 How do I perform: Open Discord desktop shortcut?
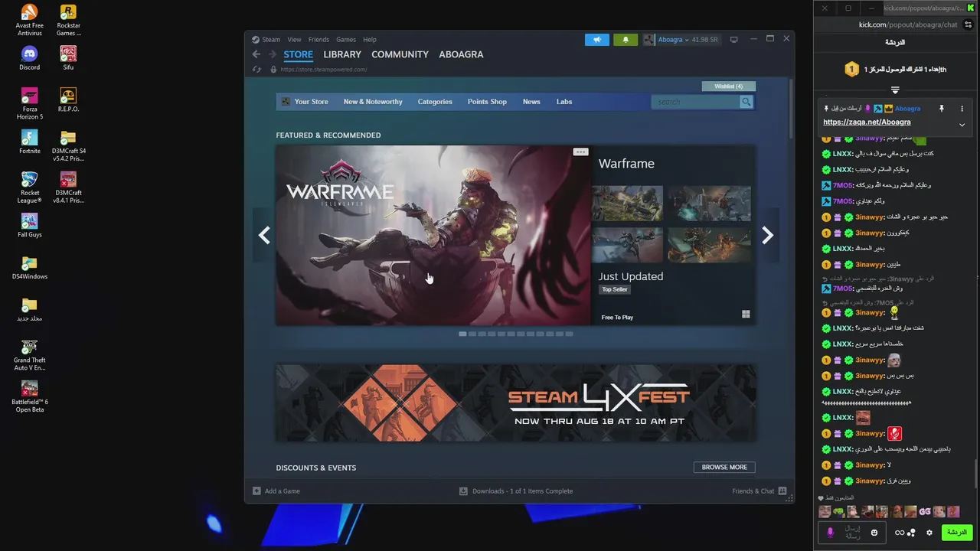(29, 58)
